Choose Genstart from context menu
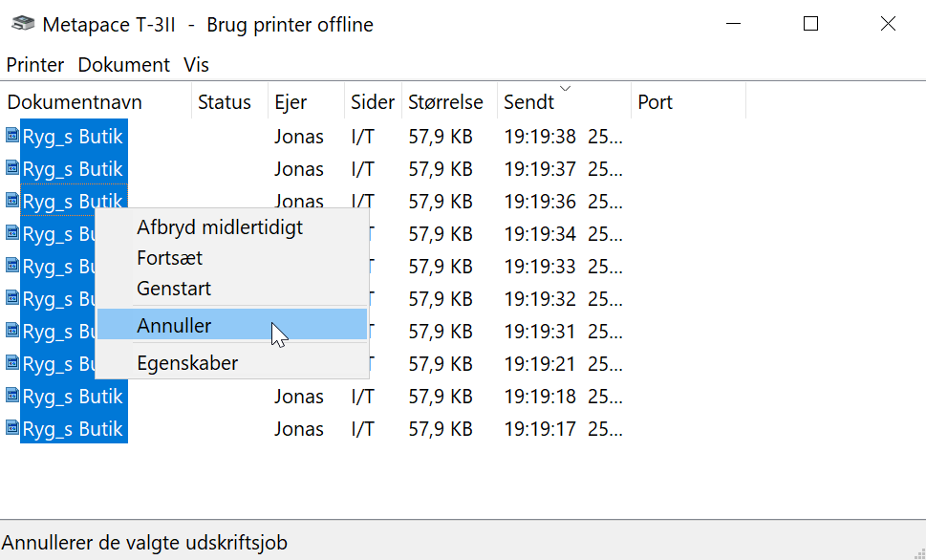The width and height of the screenshot is (926, 560). [x=174, y=289]
